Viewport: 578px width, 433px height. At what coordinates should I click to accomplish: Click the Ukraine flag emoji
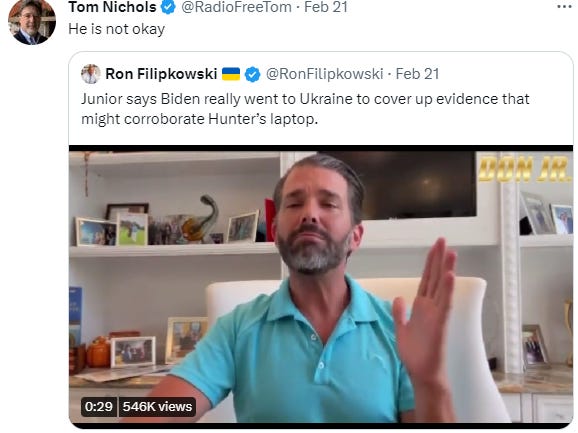tap(231, 74)
